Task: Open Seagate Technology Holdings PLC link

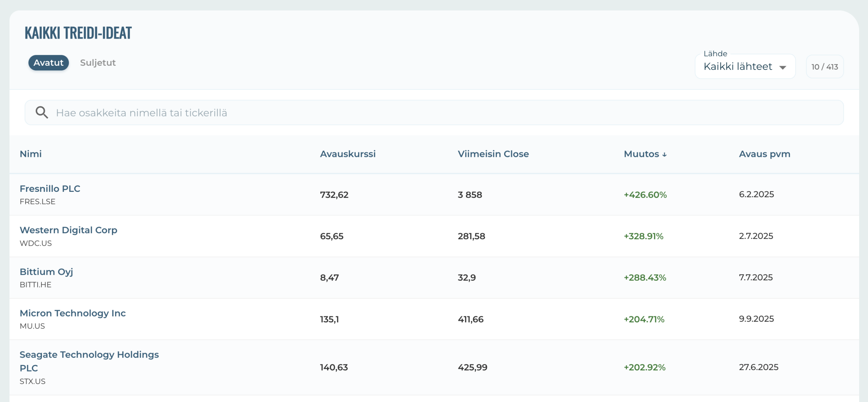Action: [89, 355]
